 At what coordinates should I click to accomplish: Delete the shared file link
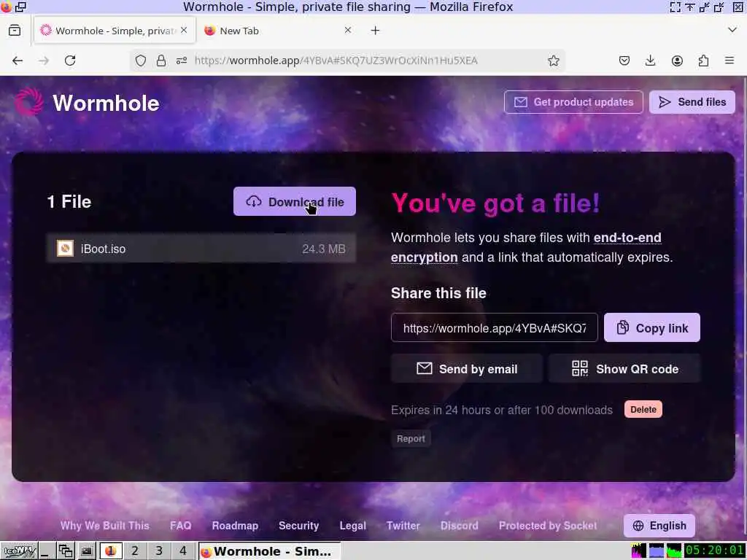point(643,410)
